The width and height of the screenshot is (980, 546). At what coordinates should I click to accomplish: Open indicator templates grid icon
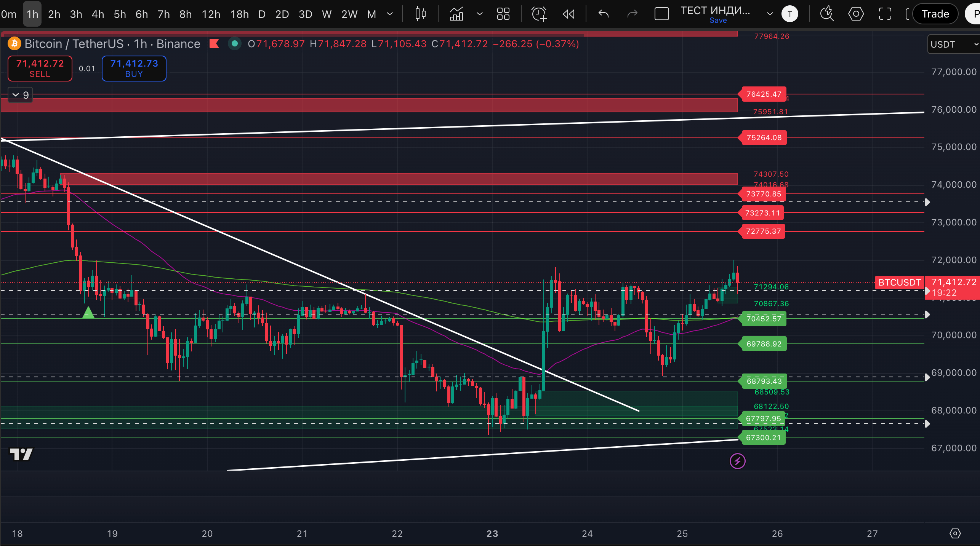coord(503,14)
